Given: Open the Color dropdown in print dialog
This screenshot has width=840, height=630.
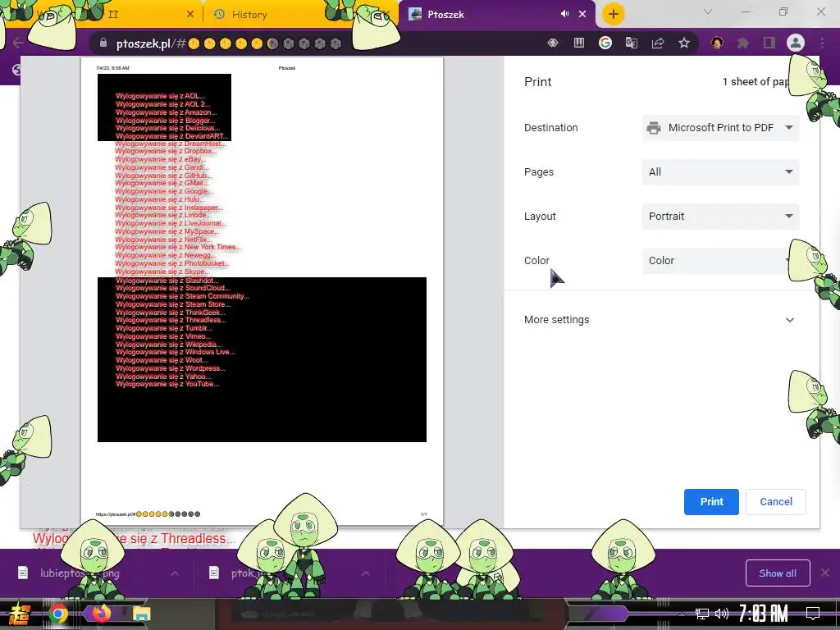Looking at the screenshot, I should tap(720, 261).
